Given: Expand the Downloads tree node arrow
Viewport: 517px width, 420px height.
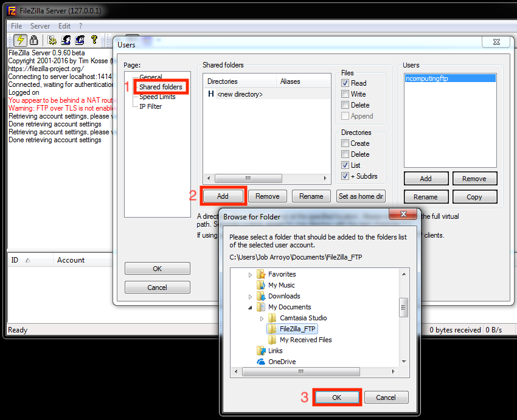Looking at the screenshot, I should (x=250, y=297).
